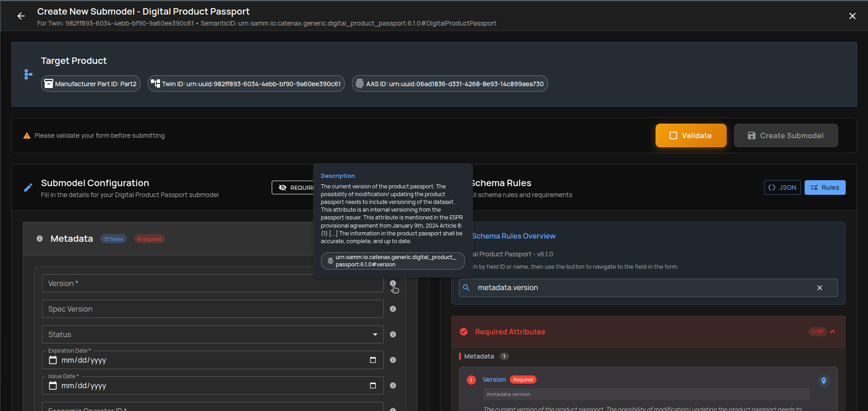Click the Metadata section info icon

40,239
